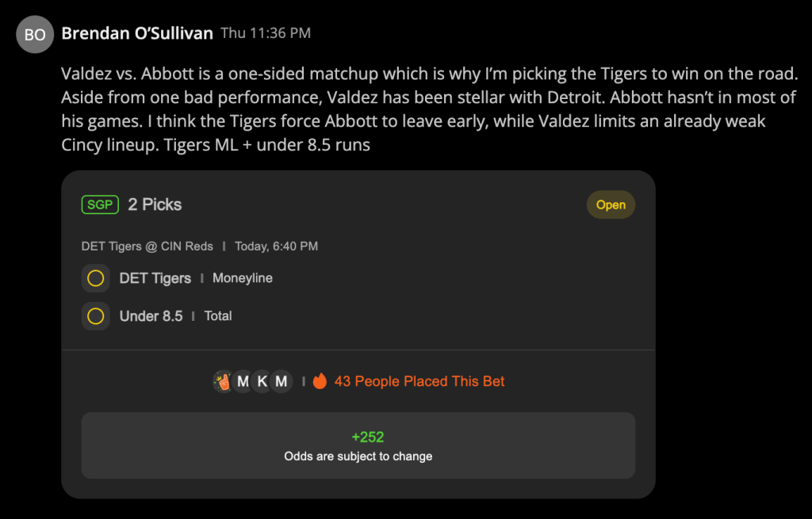Toggle the DET Tigers Moneyline pick circle
Screen dimensions: 812x519
95,278
